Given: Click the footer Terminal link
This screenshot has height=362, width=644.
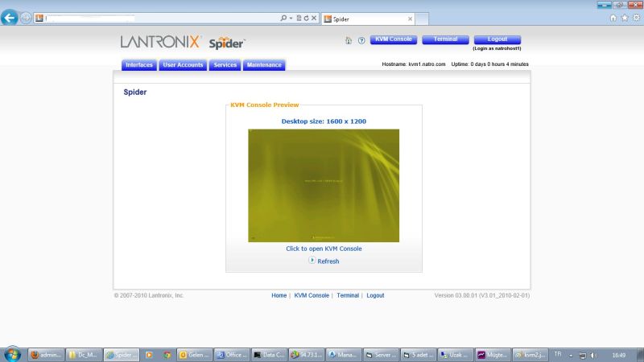Looking at the screenshot, I should [x=348, y=295].
